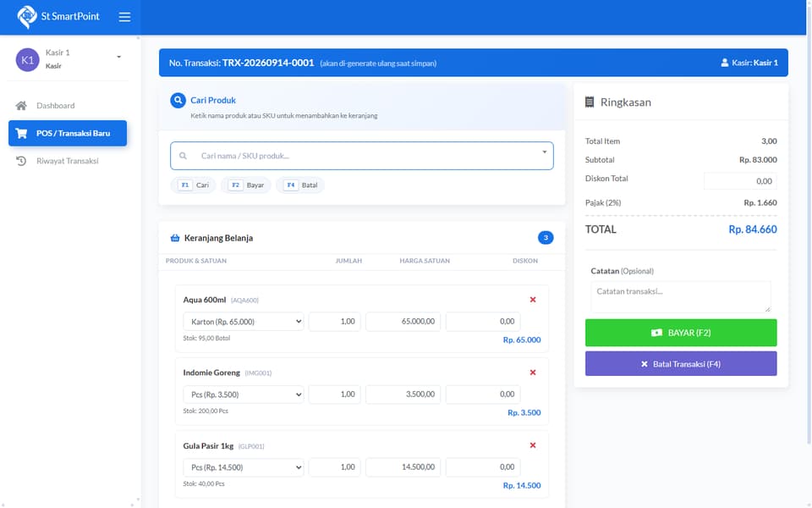Click Subtotal value Rp. 83.000
Screen dimensions: 812x508
coord(758,160)
